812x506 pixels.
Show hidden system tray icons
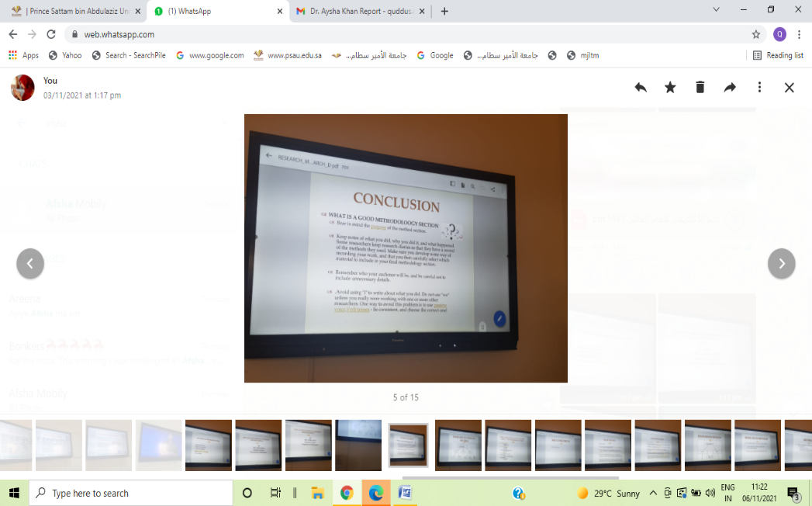(x=653, y=493)
